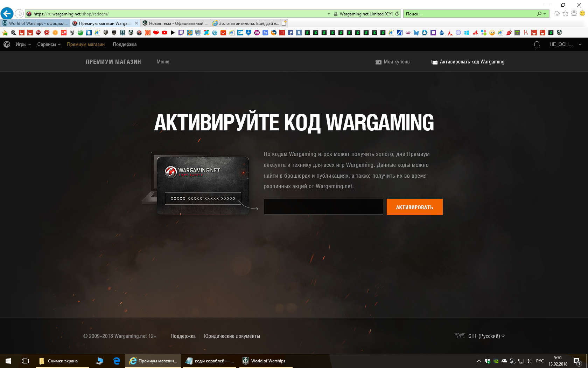Click the orange АКТИВИРОВАТЬ button
This screenshot has height=368, width=588.
point(414,207)
